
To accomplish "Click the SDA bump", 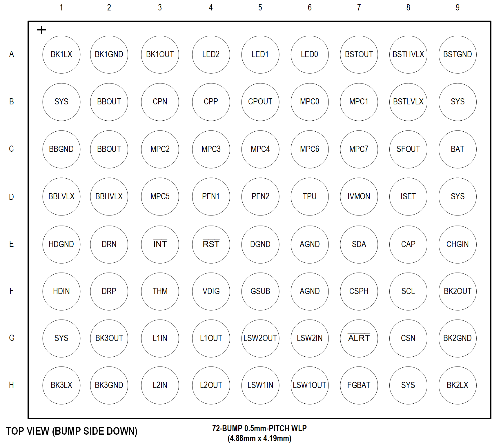I will click(x=359, y=244).
